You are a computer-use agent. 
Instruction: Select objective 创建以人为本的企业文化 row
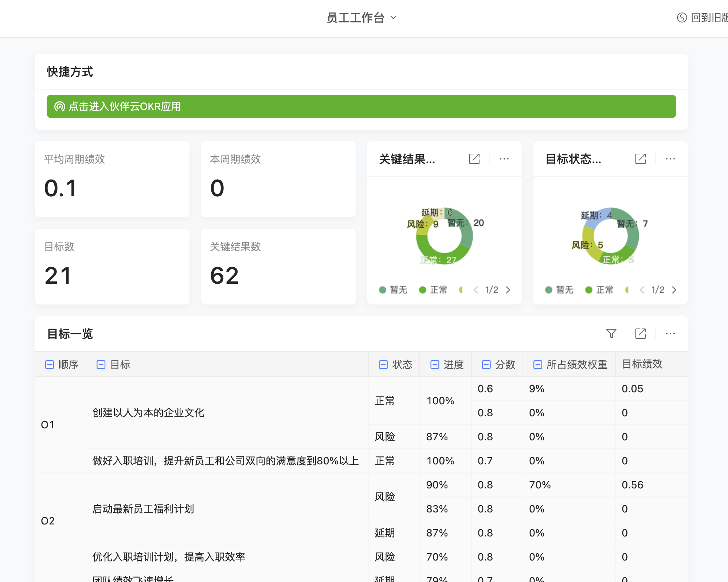point(148,413)
